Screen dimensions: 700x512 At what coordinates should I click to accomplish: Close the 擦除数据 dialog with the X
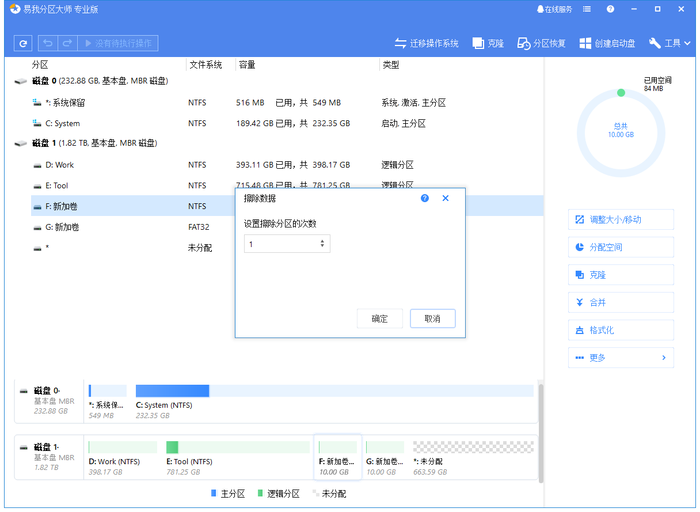point(445,198)
